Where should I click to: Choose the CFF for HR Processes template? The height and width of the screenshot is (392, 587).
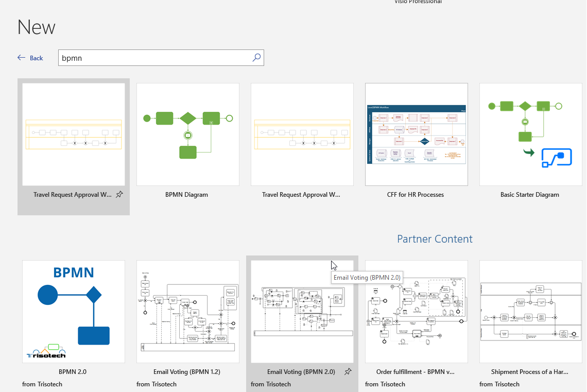[x=417, y=134]
